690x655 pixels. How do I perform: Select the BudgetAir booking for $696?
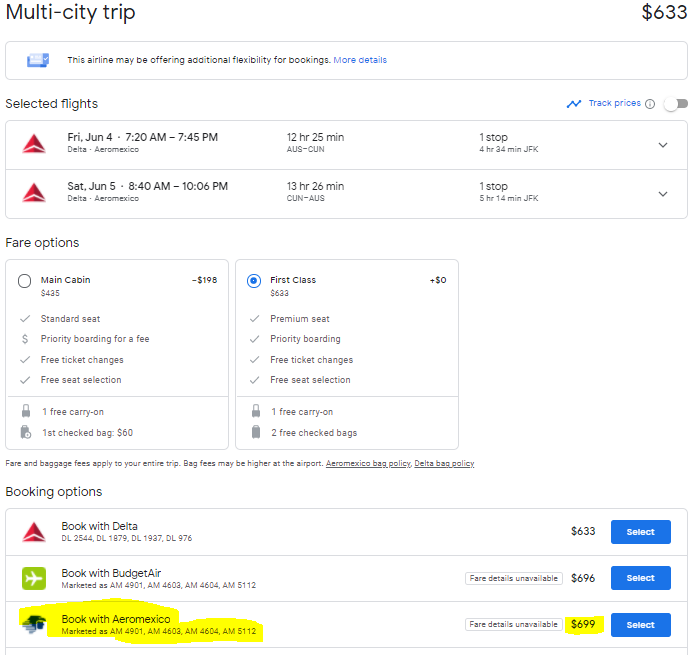[641, 578]
